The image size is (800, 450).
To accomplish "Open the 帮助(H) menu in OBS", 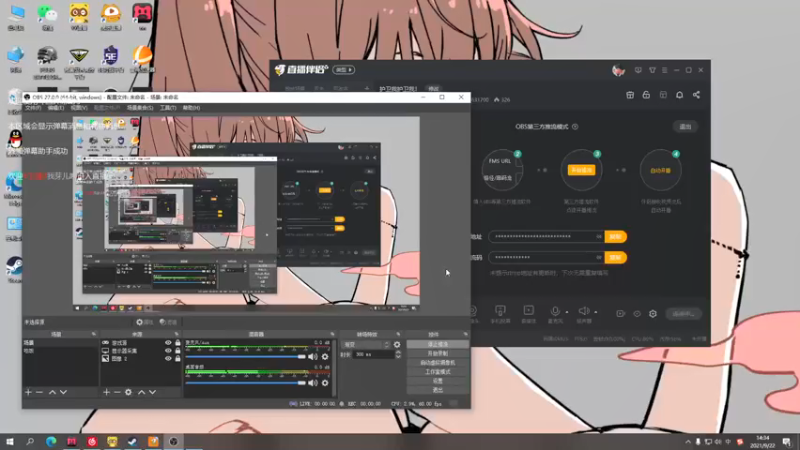I will (191, 108).
